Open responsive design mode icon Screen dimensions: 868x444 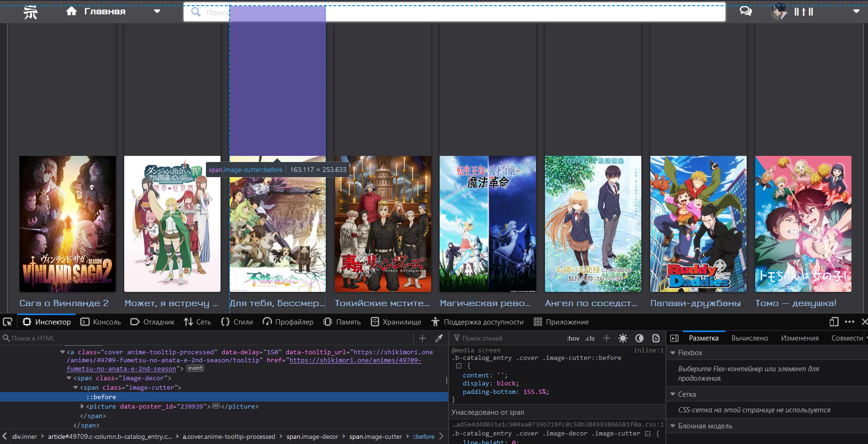tap(834, 322)
